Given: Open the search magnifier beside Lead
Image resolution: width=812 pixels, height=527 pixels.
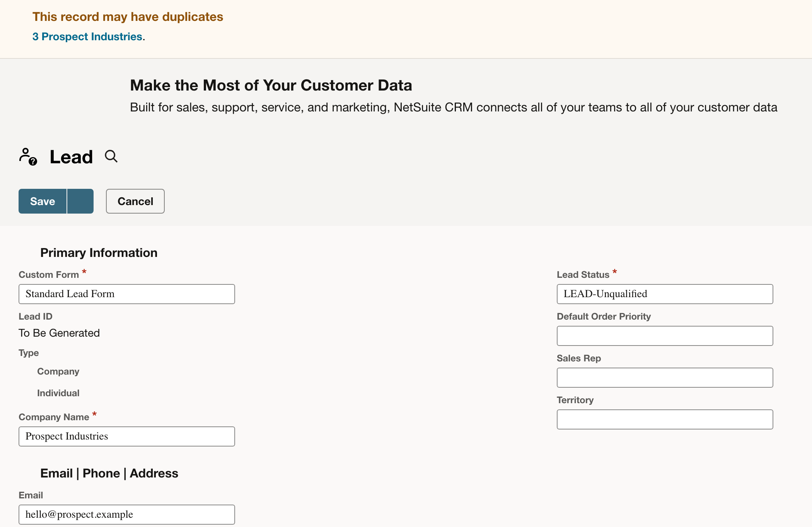Looking at the screenshot, I should [x=111, y=156].
